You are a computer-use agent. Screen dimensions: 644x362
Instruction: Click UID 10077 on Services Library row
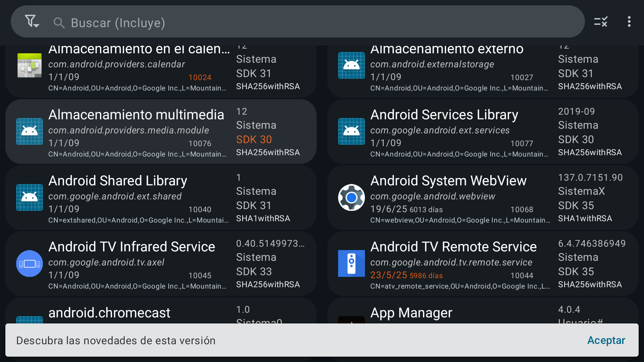pos(522,143)
